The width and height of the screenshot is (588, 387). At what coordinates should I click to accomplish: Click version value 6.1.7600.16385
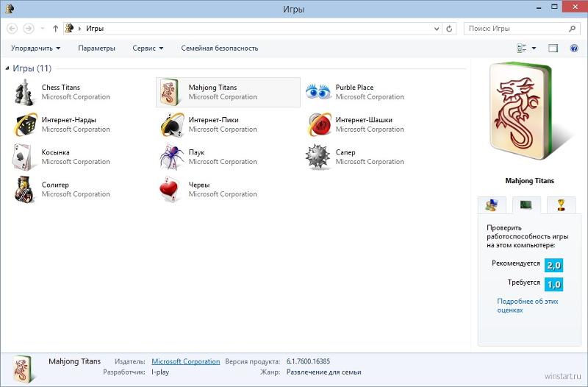pos(308,361)
